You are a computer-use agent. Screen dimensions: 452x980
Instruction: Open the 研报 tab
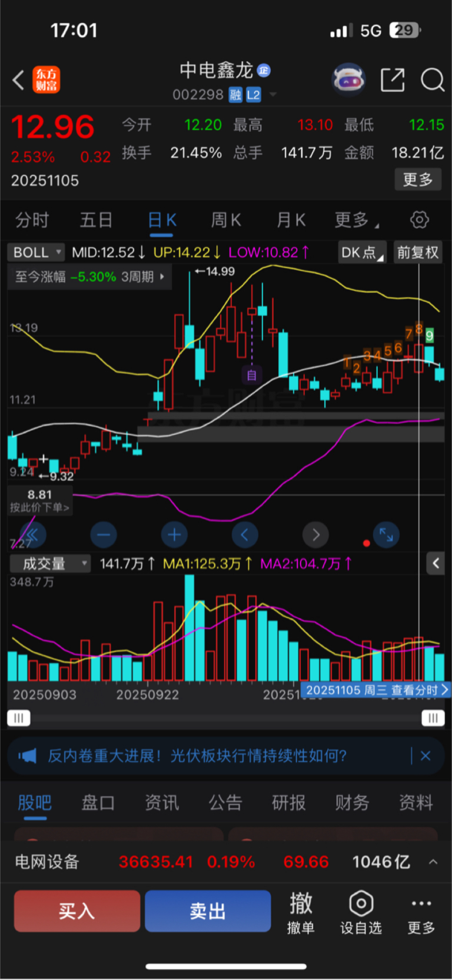click(289, 803)
